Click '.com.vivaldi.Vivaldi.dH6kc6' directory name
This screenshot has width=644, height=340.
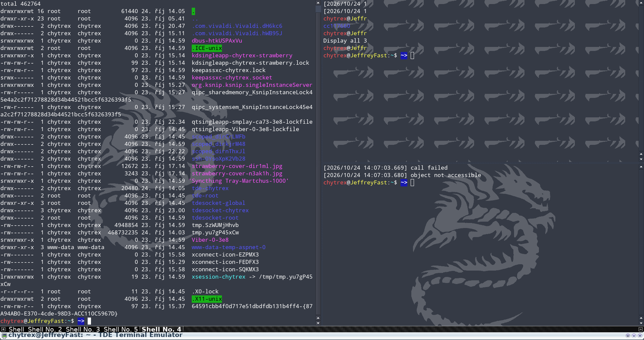(x=237, y=26)
